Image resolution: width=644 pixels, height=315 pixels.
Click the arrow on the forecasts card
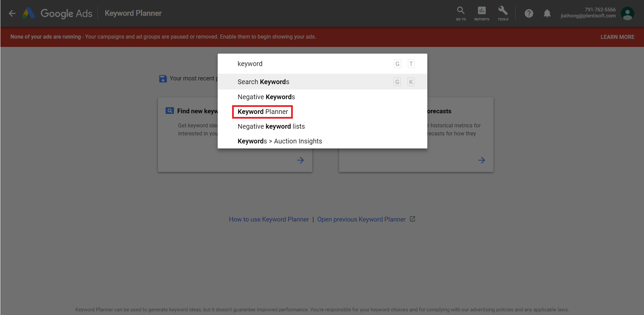point(482,160)
